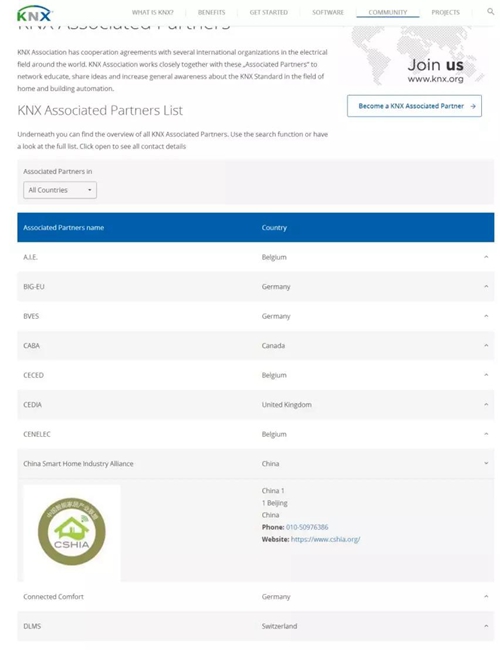Open the SOFTWARE menu

coord(328,12)
